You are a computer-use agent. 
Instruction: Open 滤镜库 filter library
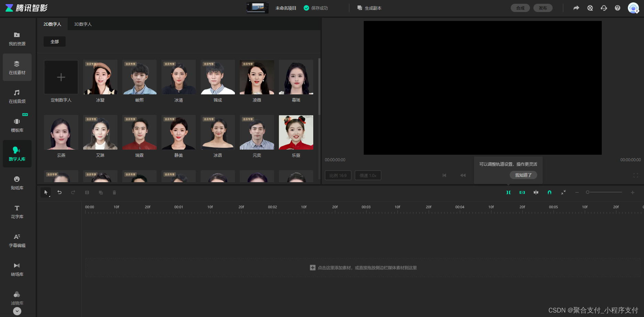[x=17, y=298]
